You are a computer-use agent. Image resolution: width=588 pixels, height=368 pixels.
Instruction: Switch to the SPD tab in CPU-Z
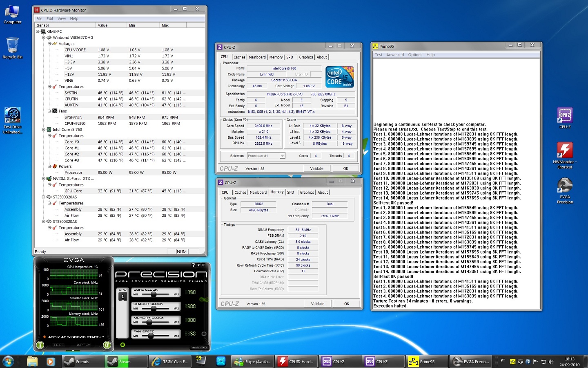(x=290, y=57)
